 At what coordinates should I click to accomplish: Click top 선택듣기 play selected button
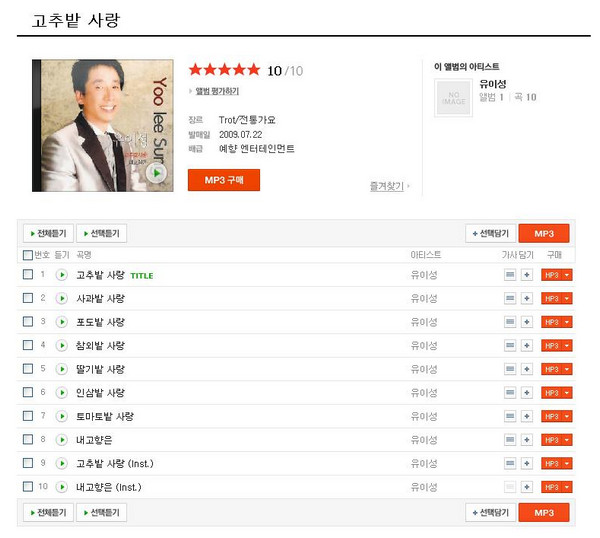(102, 233)
